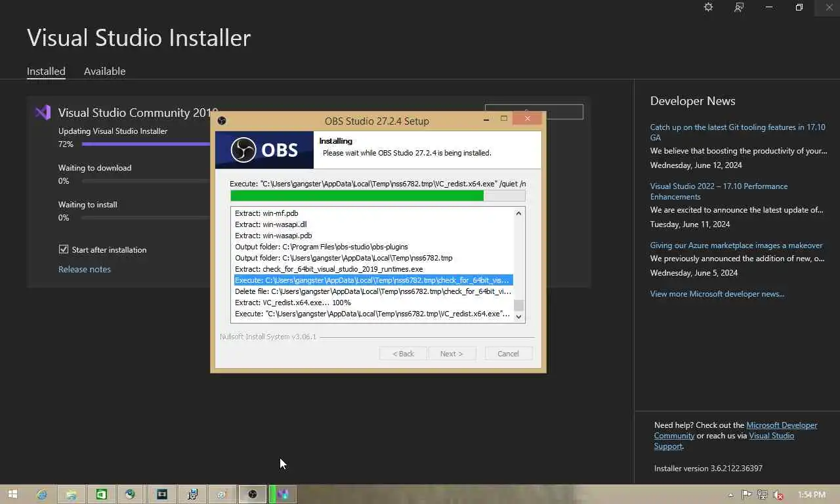This screenshot has height=504, width=840.
Task: Click the muted volume tray icon
Action: pos(778,495)
